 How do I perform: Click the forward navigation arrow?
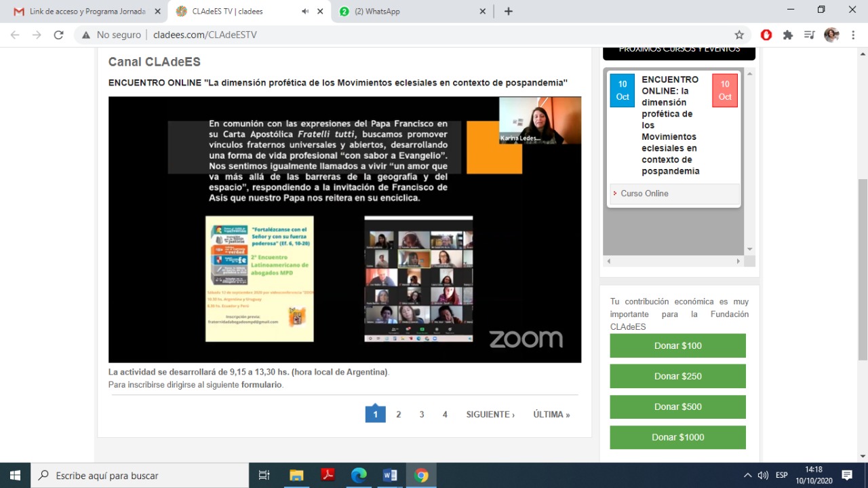pos(37,35)
